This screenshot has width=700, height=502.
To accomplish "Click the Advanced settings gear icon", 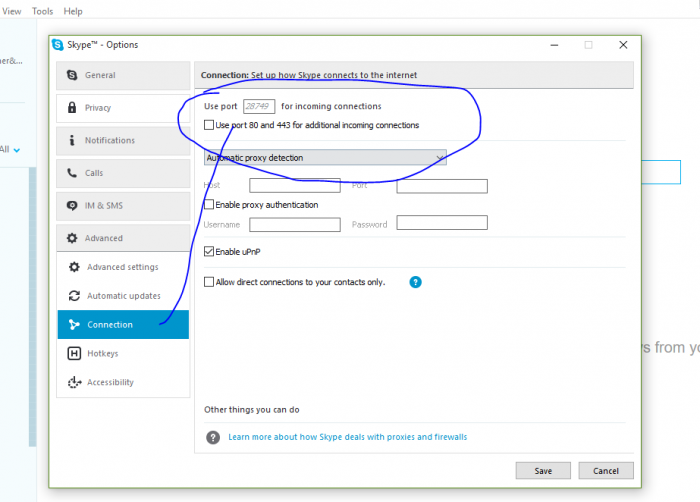I will click(74, 267).
